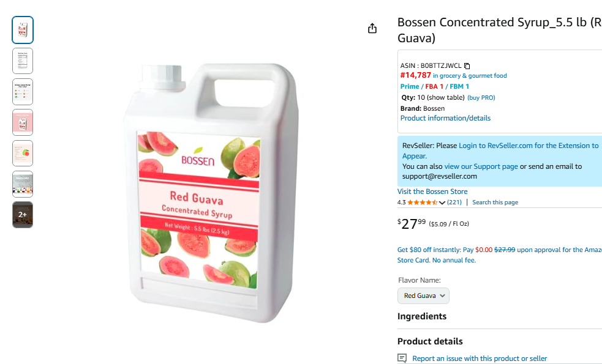Select the nutrition facts thumbnail
602x364 pixels.
23,61
